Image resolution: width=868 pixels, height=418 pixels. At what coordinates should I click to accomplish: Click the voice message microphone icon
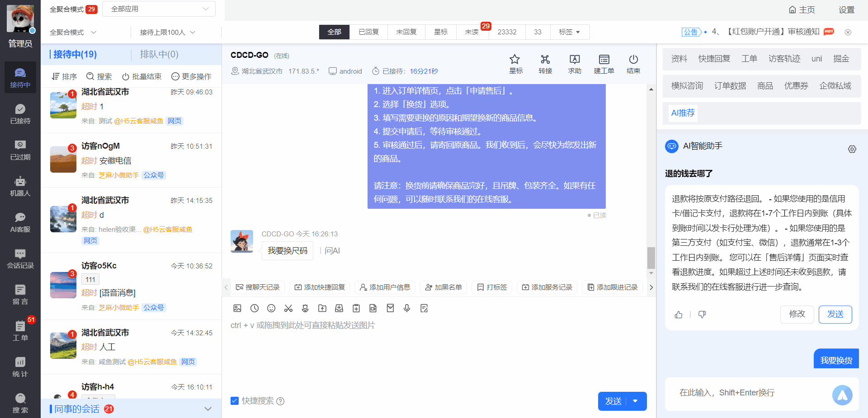click(406, 308)
